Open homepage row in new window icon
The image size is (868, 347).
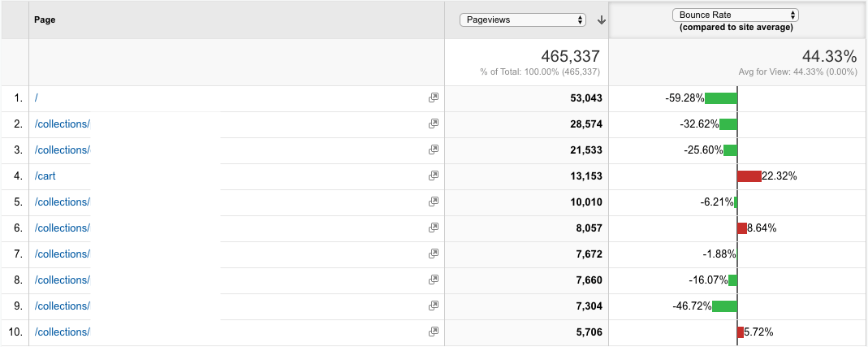coord(434,98)
